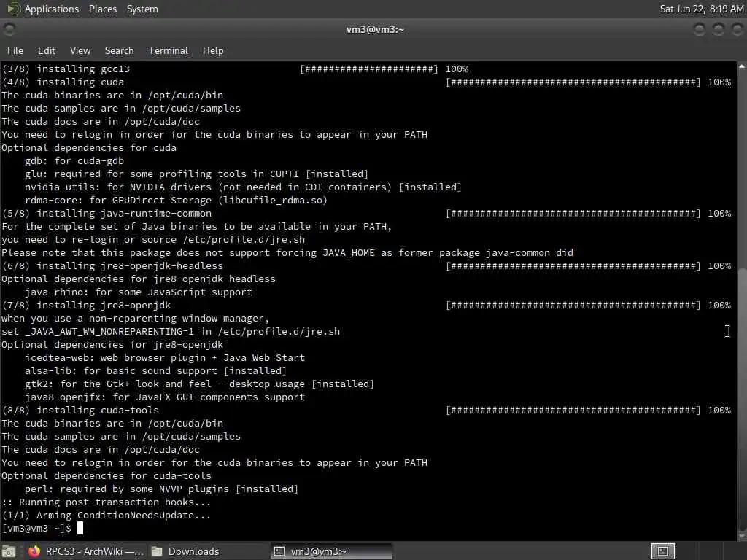Click the Firefox icon in the taskbar

34,551
